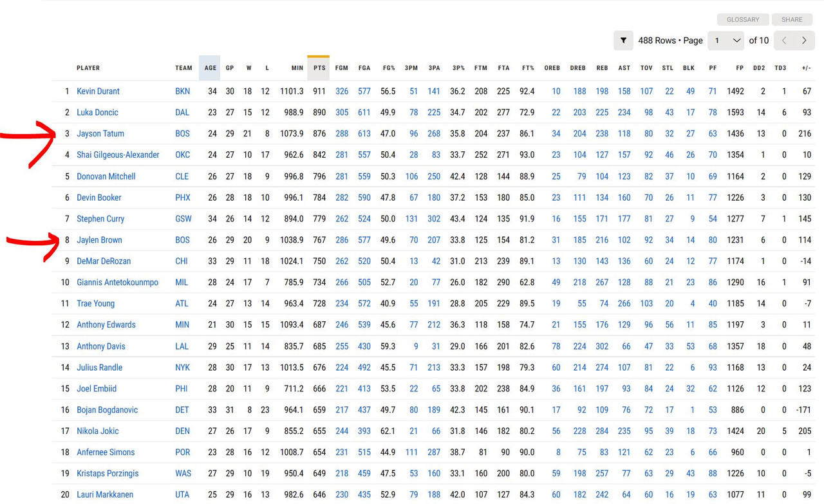Open the BKN team link
The height and width of the screenshot is (504, 824).
[182, 91]
